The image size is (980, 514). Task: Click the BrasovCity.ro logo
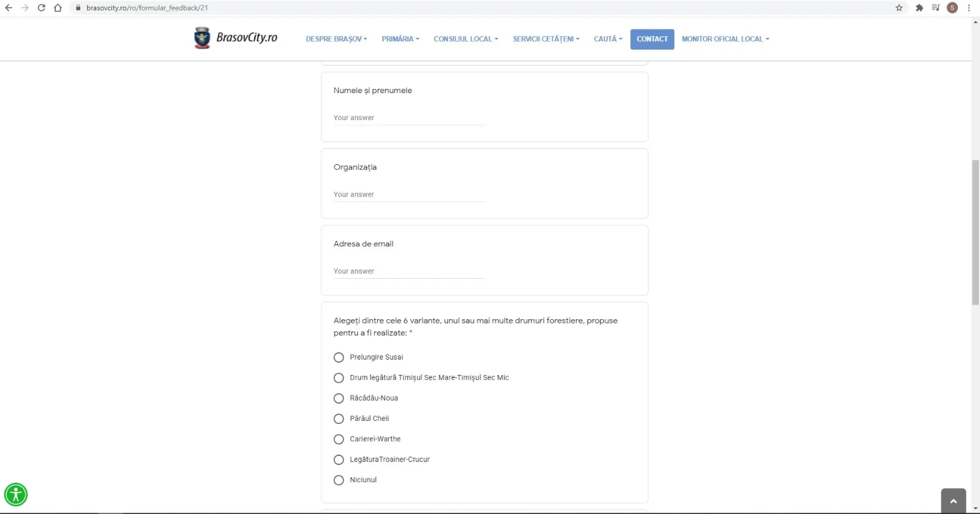(x=236, y=38)
